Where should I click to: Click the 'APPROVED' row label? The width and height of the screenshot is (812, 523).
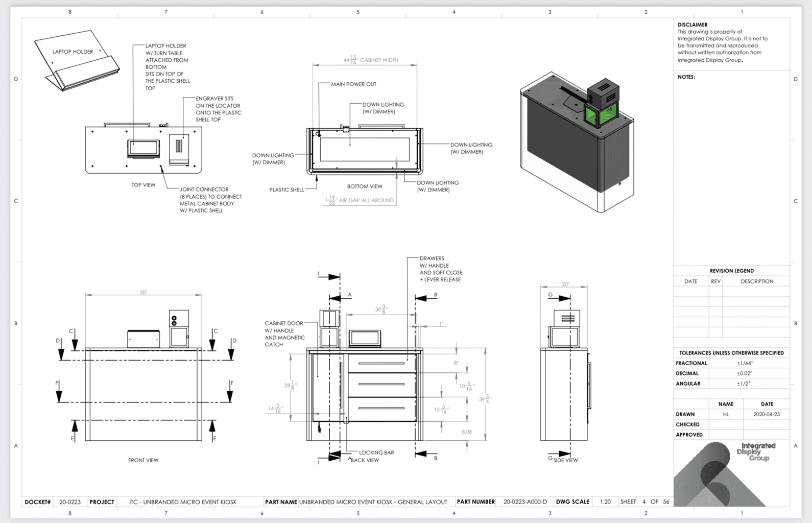click(x=689, y=435)
